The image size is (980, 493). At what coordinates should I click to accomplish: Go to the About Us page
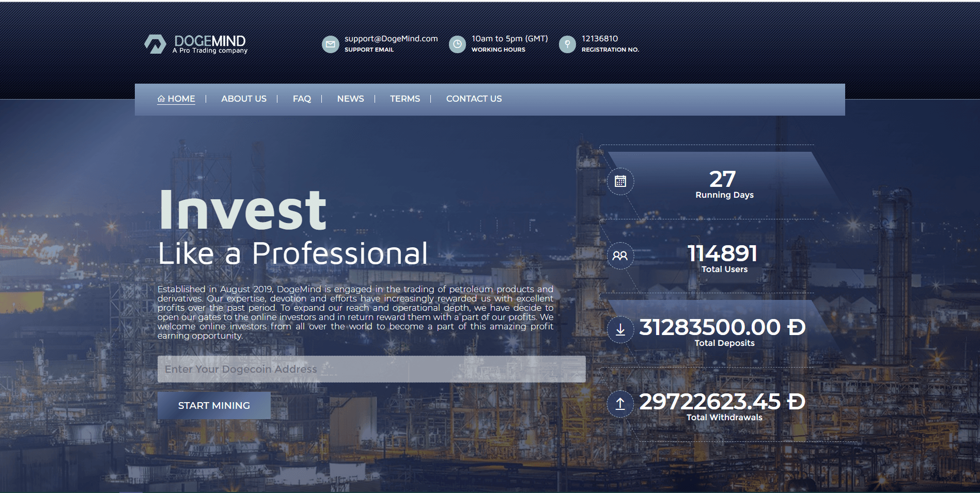pyautogui.click(x=244, y=99)
